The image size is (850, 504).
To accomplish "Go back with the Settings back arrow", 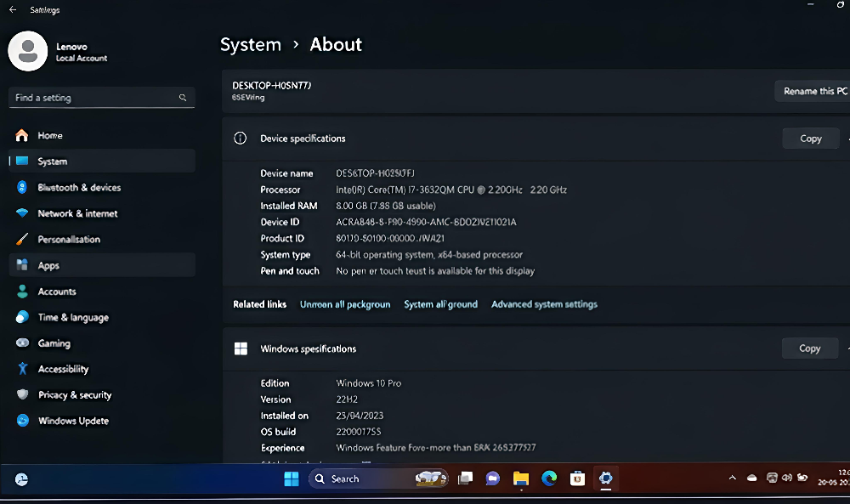I will coord(13,9).
